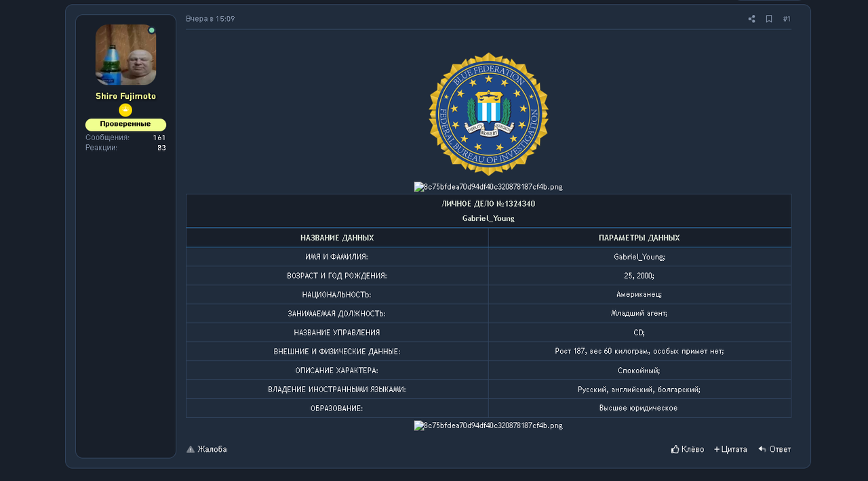Like the post with Клёво

(688, 449)
